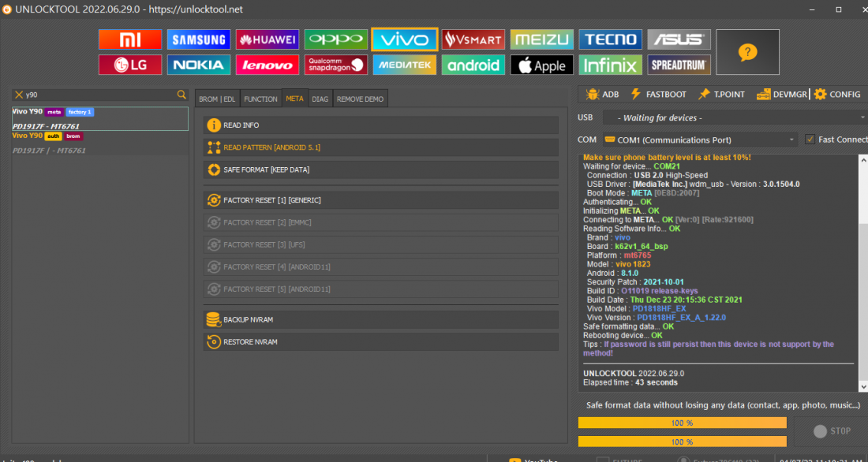Start SAFE FORMAT [KEEP DATA]
The width and height of the screenshot is (868, 462).
[381, 170]
